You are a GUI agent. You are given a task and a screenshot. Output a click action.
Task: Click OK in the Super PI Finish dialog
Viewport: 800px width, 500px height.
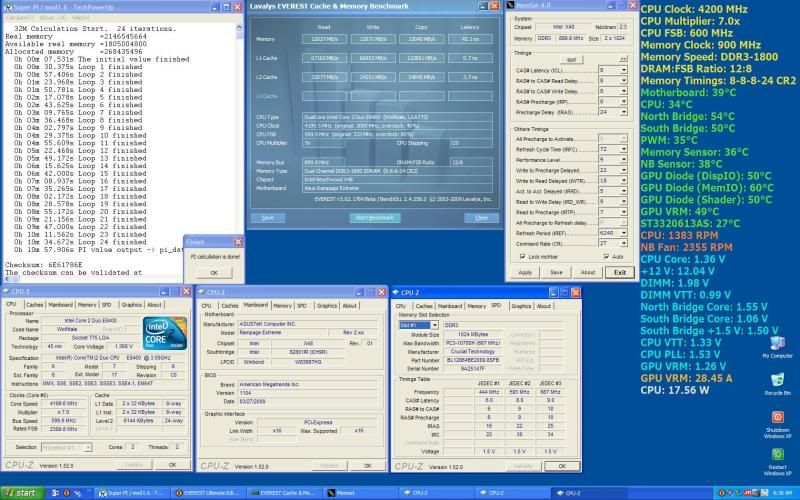pos(214,273)
